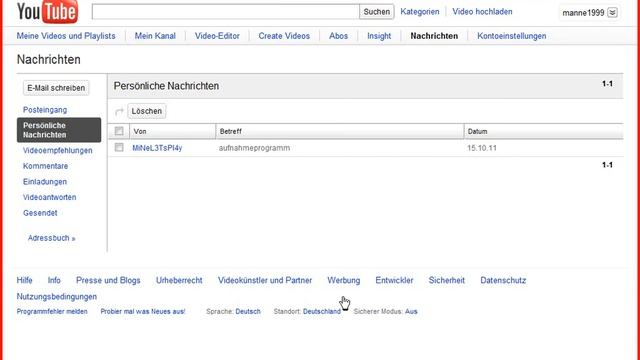Image resolution: width=640 pixels, height=360 pixels.
Task: Change location via Deutschland link
Action: tap(322, 311)
